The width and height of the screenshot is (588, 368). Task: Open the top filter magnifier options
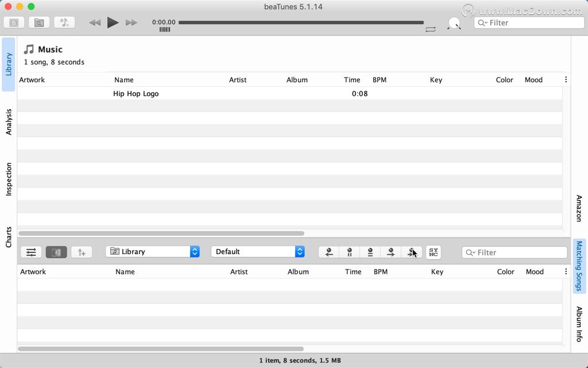coord(482,23)
